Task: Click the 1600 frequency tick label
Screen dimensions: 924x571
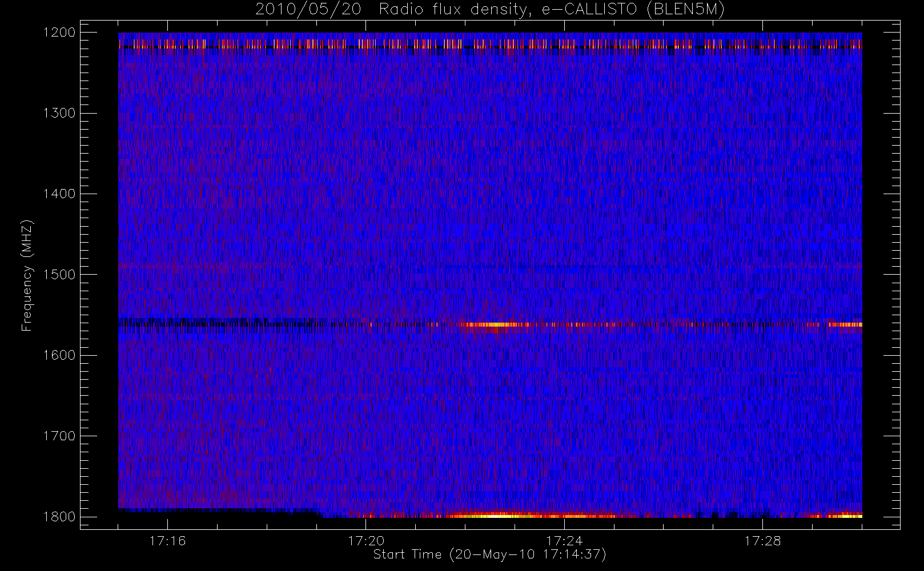Action: coord(59,355)
